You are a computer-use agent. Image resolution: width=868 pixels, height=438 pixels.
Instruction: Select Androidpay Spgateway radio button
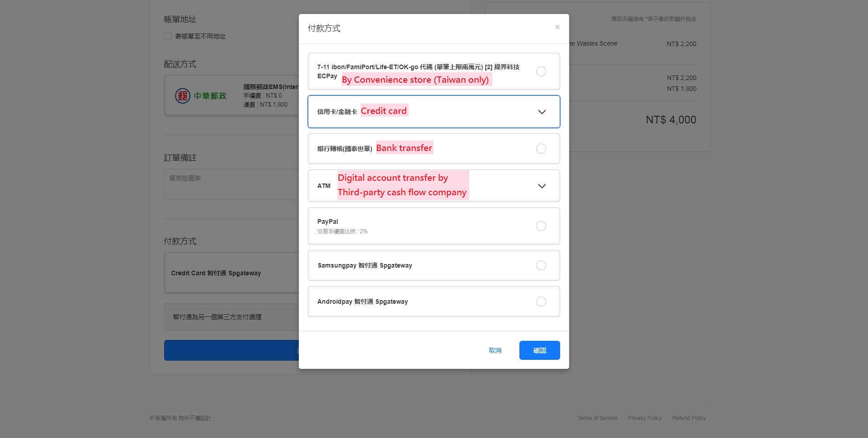(x=541, y=301)
